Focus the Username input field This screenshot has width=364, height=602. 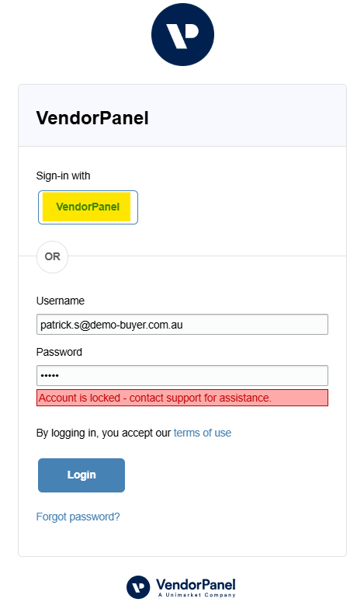click(x=182, y=325)
